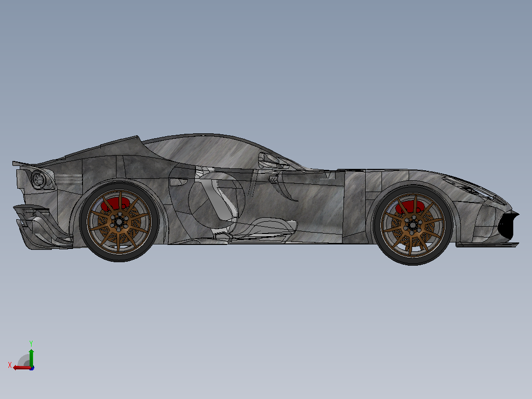The height and width of the screenshot is (399, 532).
Task: Select the rear wheel rim of the car
Action: [119, 221]
